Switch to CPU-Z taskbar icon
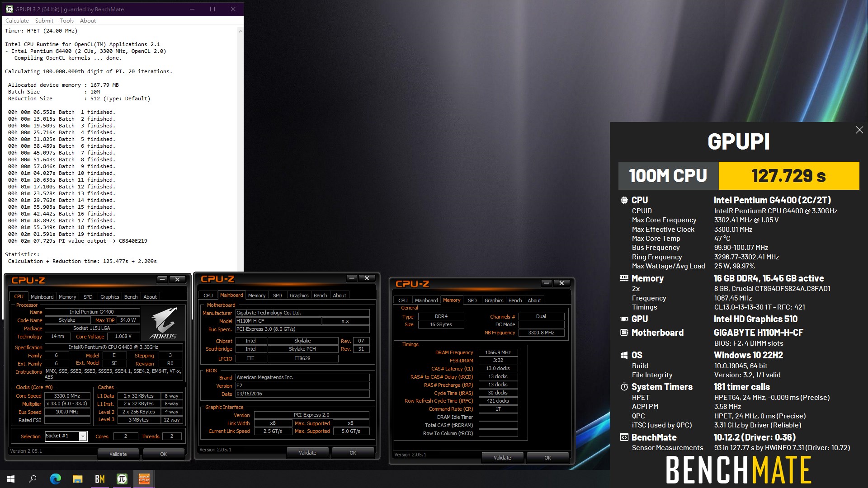 [144, 479]
